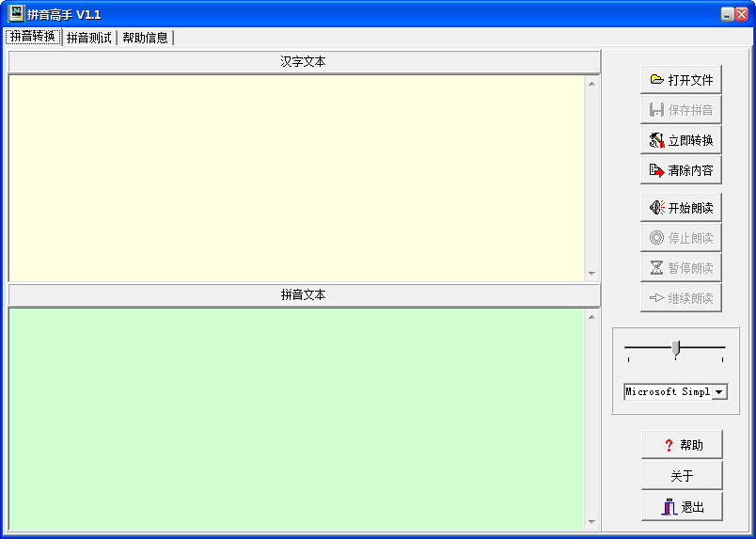Click the convert icon on 立即转换
Image resolution: width=756 pixels, height=539 pixels.
tap(656, 140)
